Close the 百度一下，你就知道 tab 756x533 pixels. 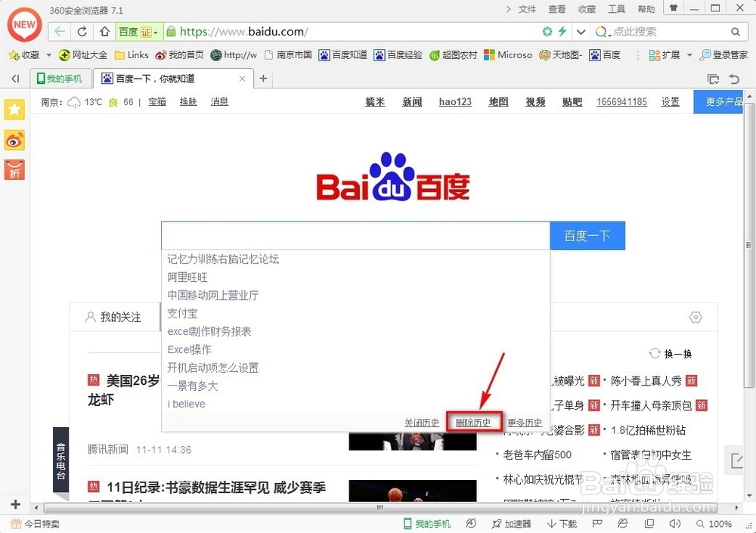point(243,79)
